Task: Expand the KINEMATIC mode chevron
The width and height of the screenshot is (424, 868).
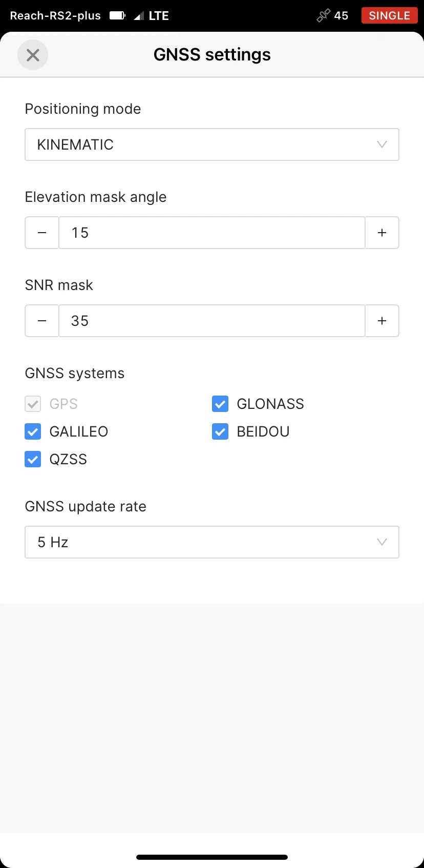Action: coord(382,144)
